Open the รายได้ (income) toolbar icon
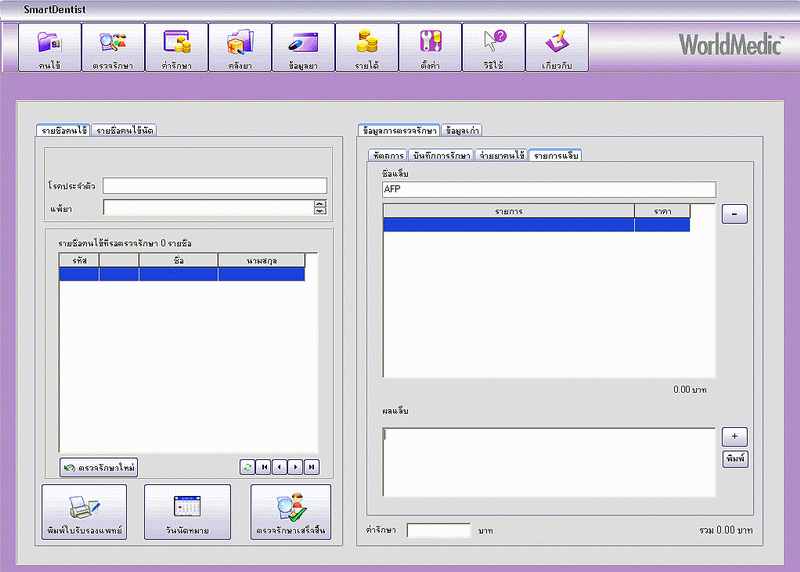The width and height of the screenshot is (800, 572). (x=366, y=47)
